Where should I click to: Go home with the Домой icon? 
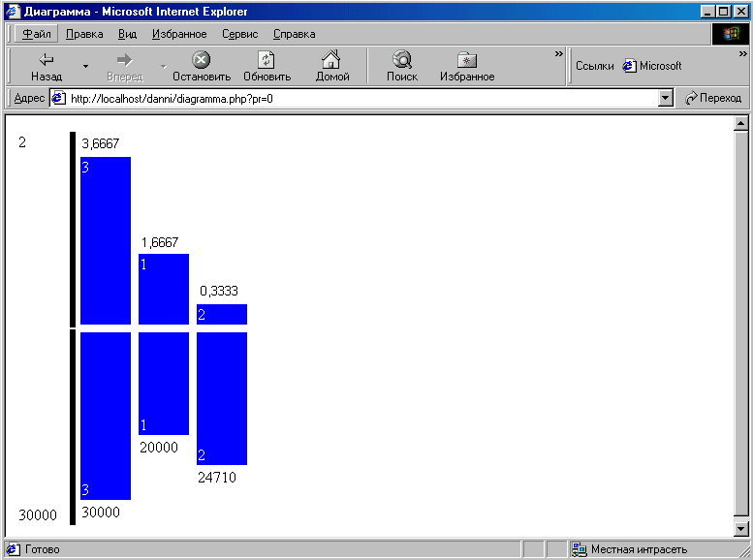(x=330, y=59)
